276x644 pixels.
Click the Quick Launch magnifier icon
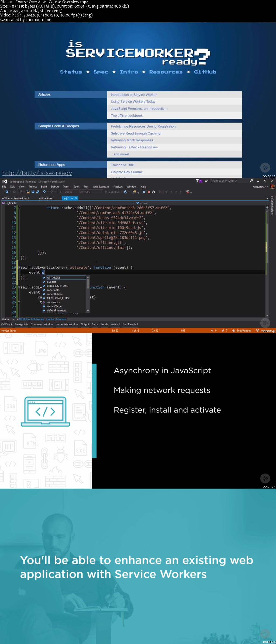pyautogui.click(x=251, y=181)
